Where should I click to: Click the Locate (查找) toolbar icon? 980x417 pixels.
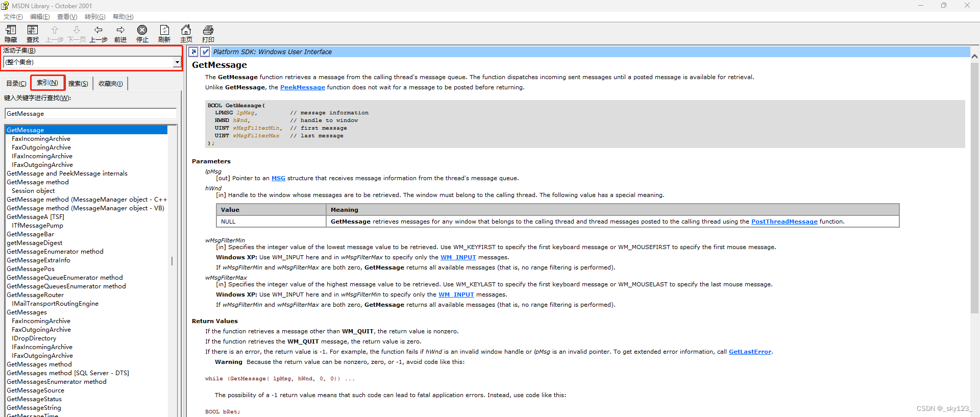33,34
